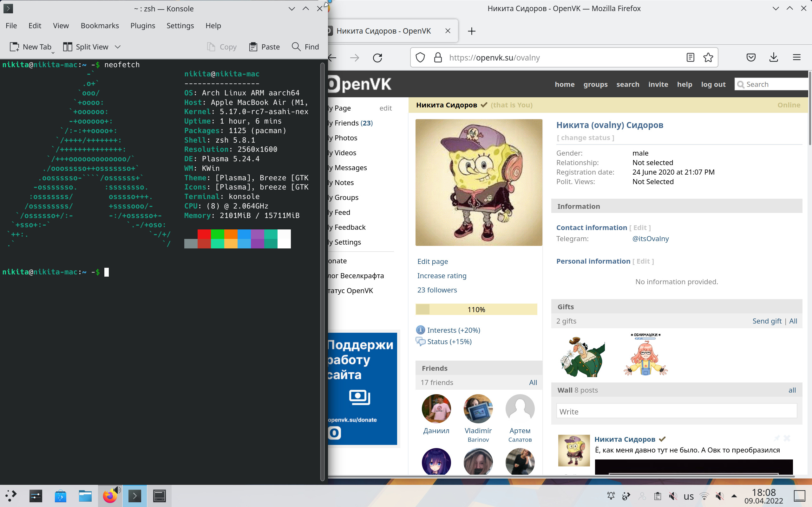
Task: Click the 'Send gift' link
Action: tap(767, 321)
